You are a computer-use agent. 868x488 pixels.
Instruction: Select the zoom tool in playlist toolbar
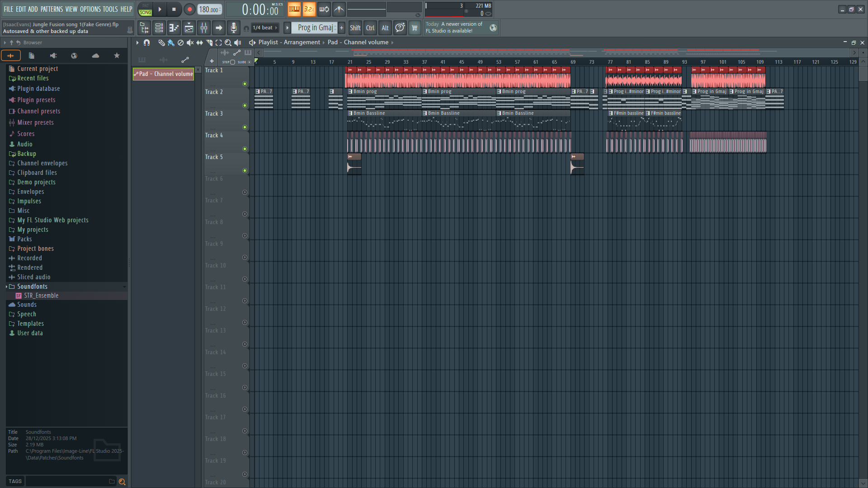click(228, 42)
